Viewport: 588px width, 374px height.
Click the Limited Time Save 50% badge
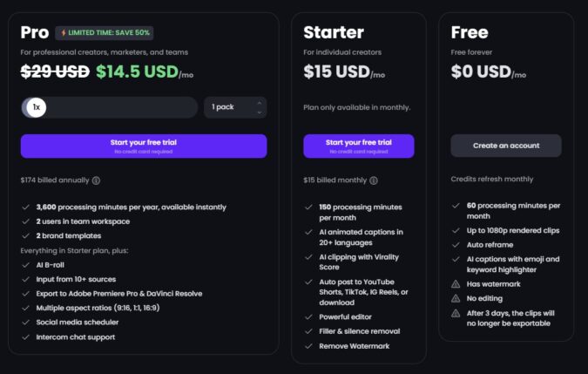[105, 32]
